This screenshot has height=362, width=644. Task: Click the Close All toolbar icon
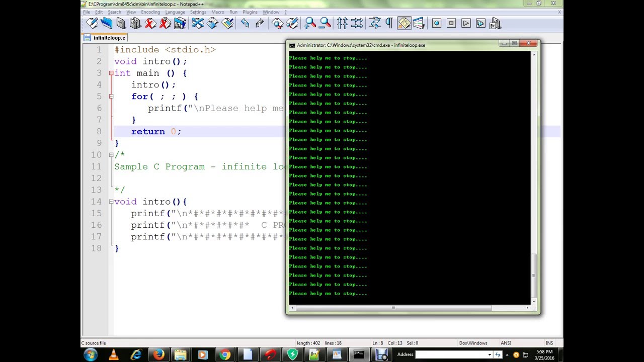point(165,23)
